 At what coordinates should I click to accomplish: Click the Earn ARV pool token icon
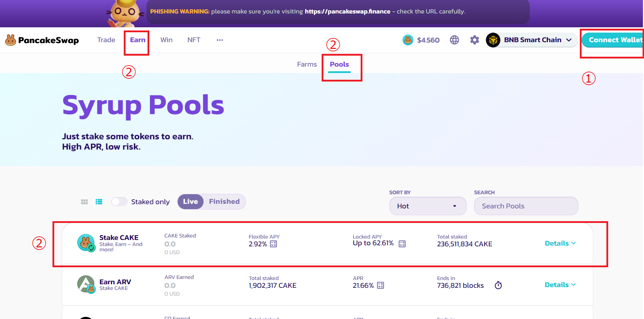tap(86, 285)
